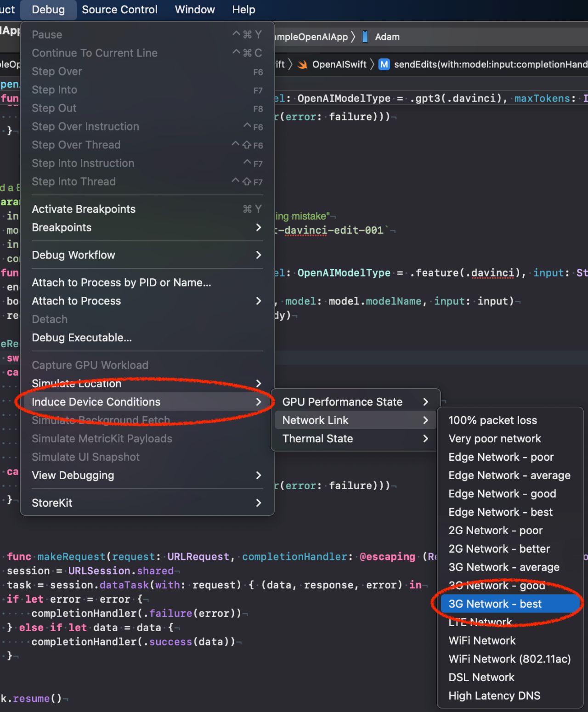The height and width of the screenshot is (712, 588).
Task: Open the Window menu
Action: point(194,9)
